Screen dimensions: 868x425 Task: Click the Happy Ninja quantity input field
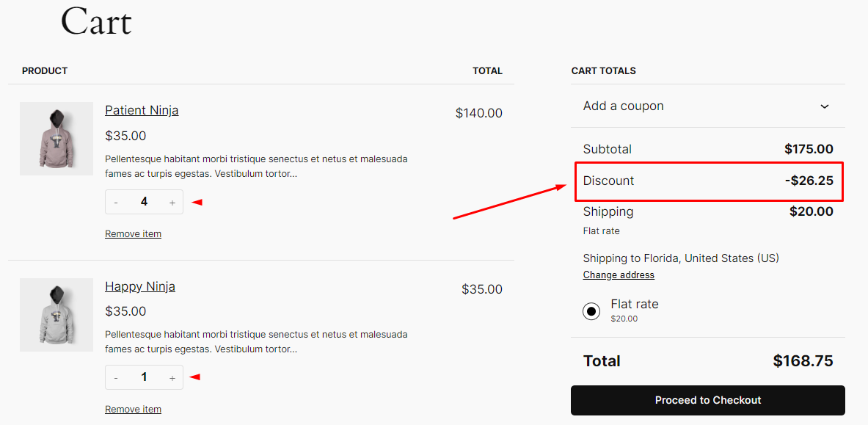pos(144,377)
